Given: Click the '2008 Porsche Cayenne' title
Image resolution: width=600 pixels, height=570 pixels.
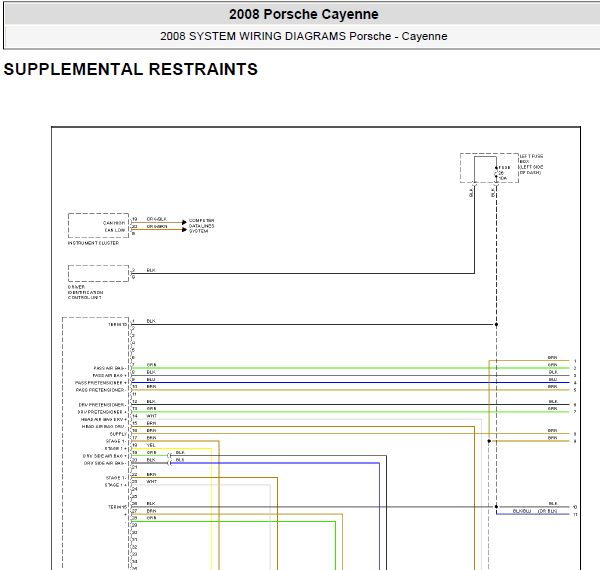Looking at the screenshot, I should click(x=303, y=14).
